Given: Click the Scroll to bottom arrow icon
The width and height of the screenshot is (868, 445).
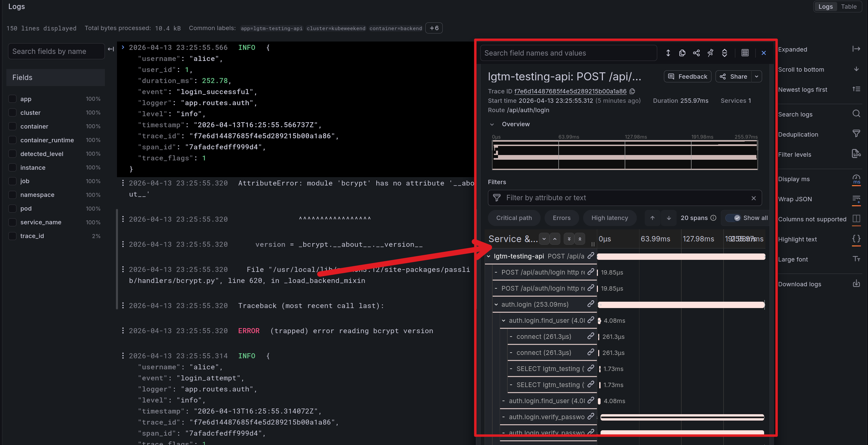Looking at the screenshot, I should tap(856, 69).
